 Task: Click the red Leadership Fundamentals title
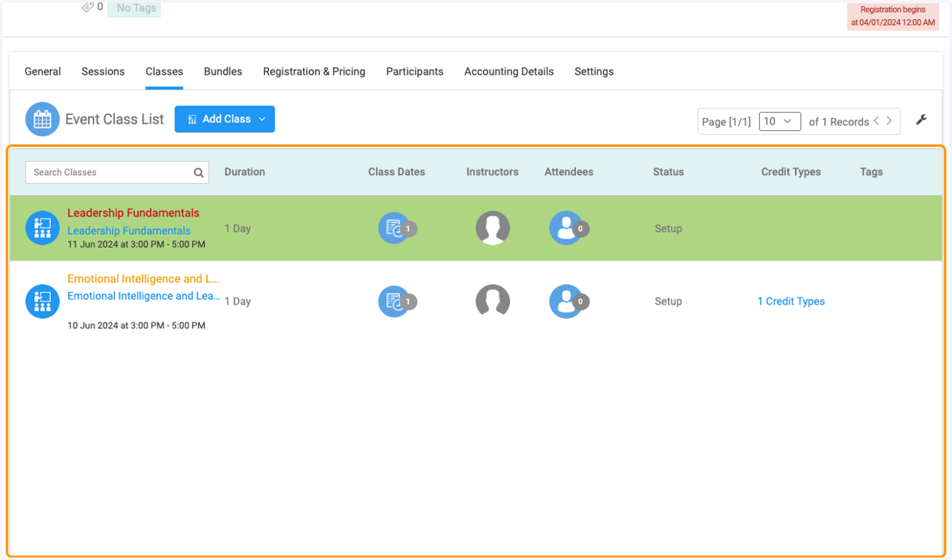[133, 213]
